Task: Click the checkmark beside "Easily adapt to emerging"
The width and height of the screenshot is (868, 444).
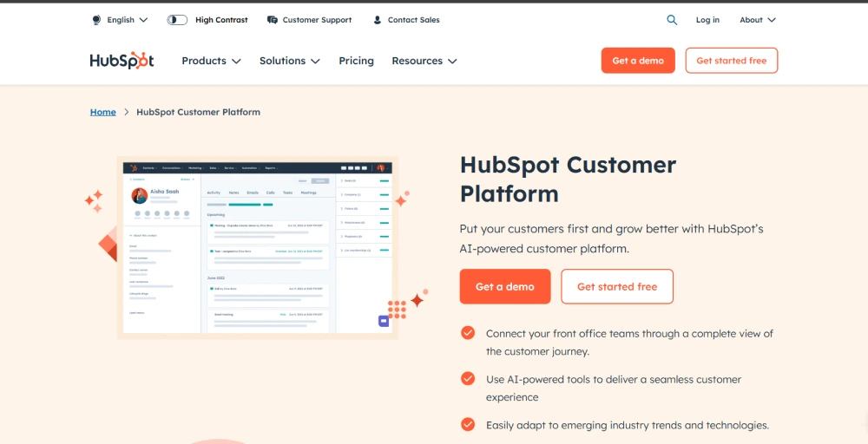Action: click(x=468, y=425)
